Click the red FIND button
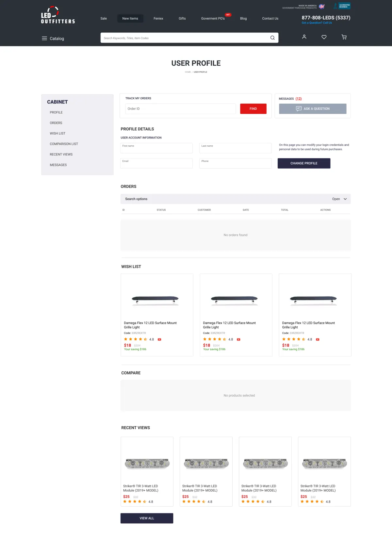 tap(253, 109)
